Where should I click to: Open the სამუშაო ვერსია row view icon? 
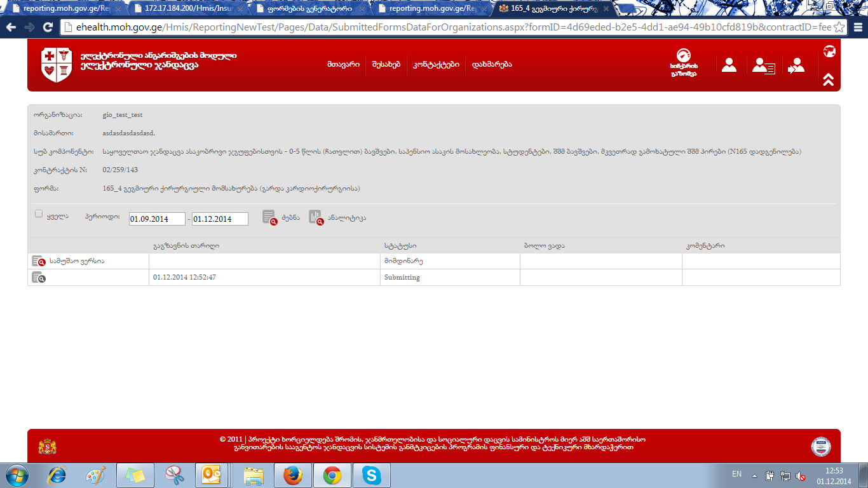coord(39,261)
